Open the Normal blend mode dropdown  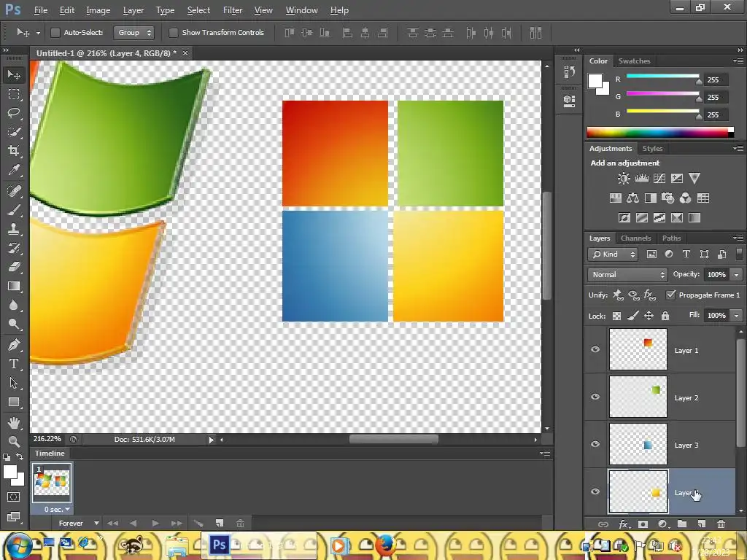pyautogui.click(x=627, y=274)
